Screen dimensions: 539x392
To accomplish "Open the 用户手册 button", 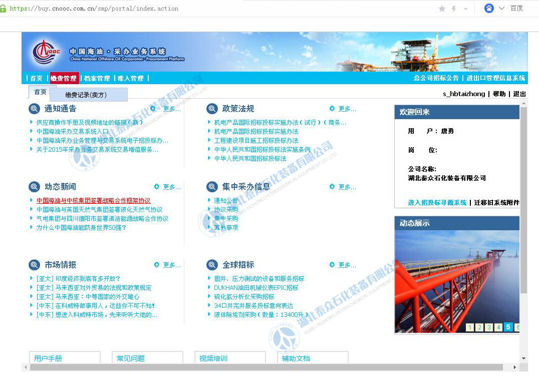I will pos(65,358).
